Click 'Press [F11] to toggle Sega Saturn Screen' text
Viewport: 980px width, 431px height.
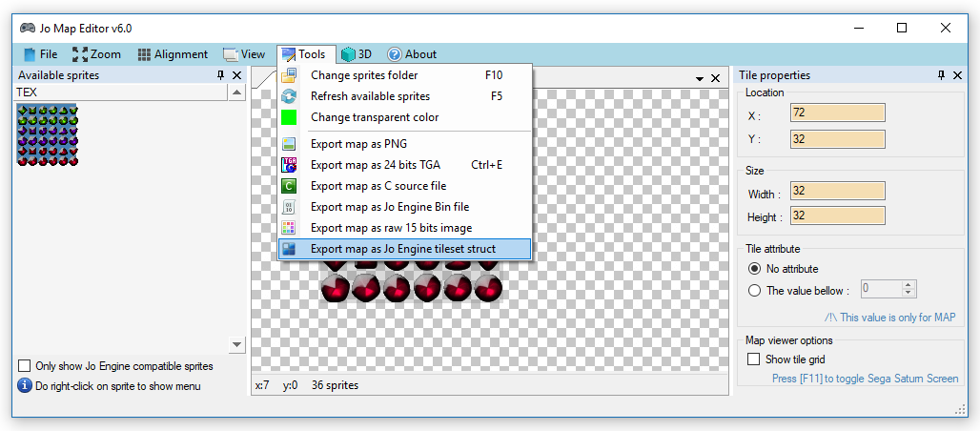tap(865, 379)
